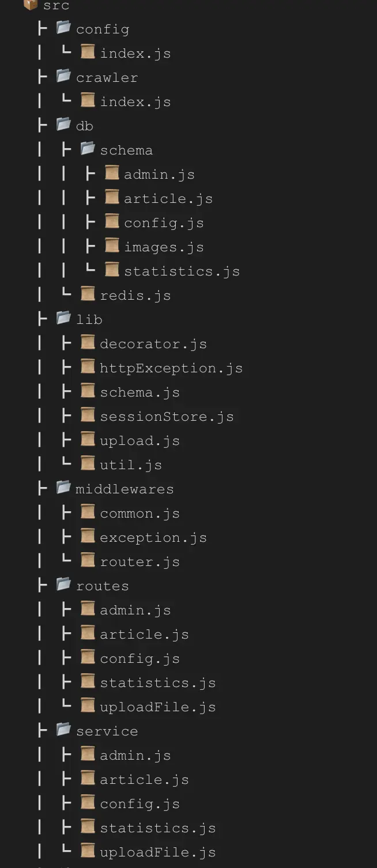The width and height of the screenshot is (377, 868).
Task: Click the package icon beside src
Action: [31, 5]
